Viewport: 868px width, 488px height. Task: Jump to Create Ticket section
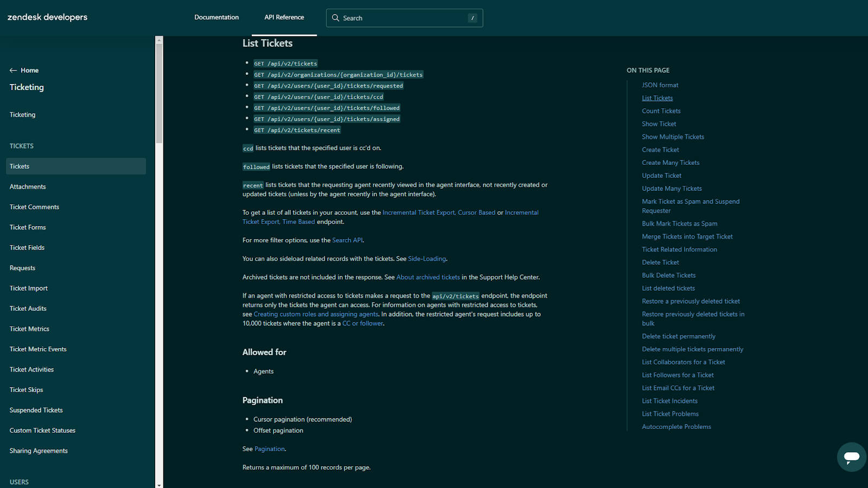[660, 150]
